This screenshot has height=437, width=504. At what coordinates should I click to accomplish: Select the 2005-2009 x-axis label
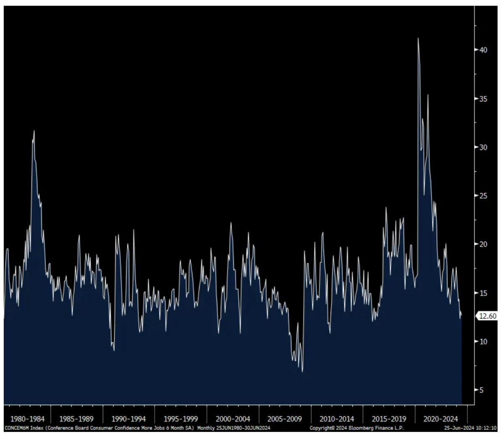(284, 419)
